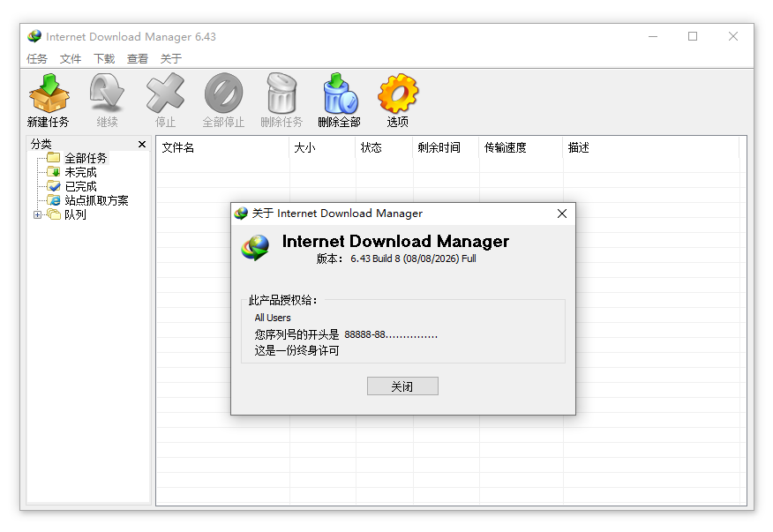Image resolution: width=773 pixels, height=532 pixels.
Task: Click the 全部任务 folder icon
Action: click(x=53, y=158)
